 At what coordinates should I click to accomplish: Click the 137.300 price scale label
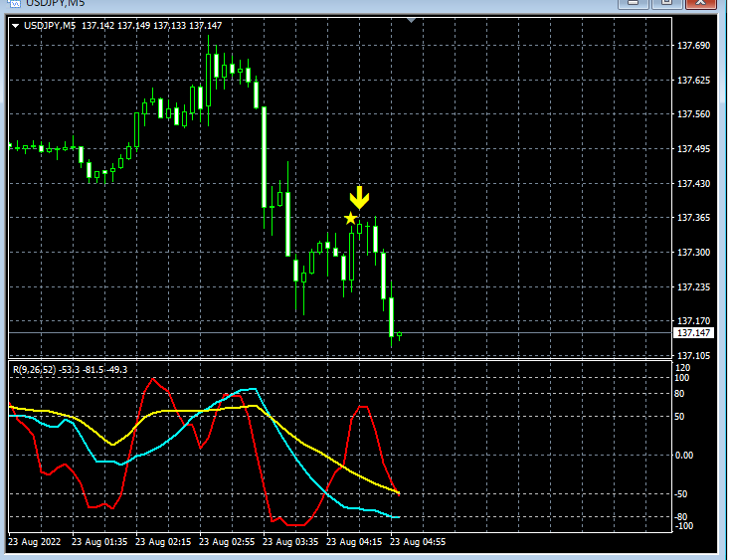693,253
